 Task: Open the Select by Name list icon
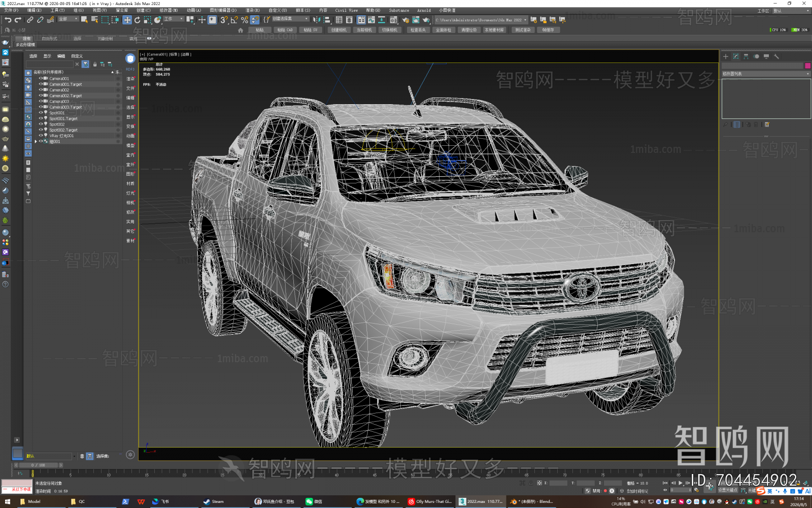click(x=94, y=20)
